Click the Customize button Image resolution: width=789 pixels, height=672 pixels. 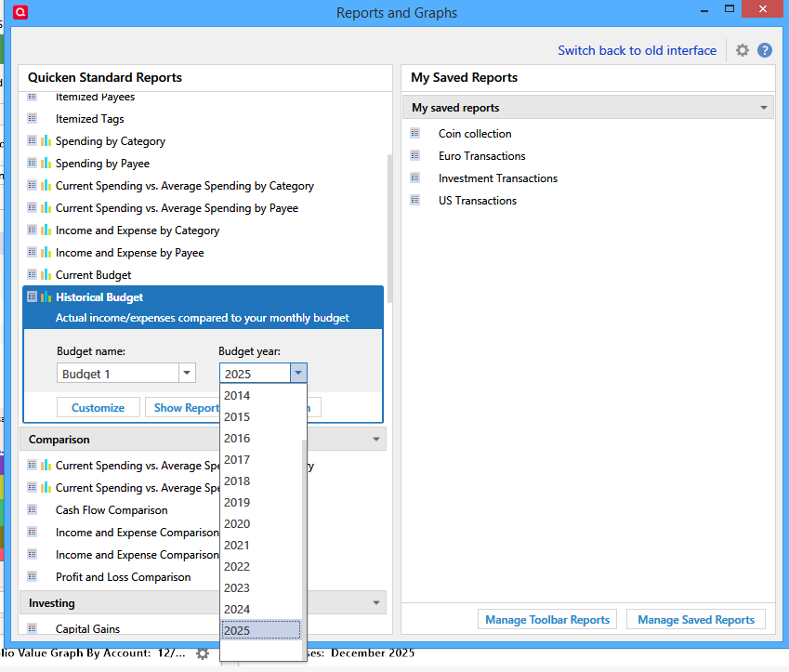[99, 407]
